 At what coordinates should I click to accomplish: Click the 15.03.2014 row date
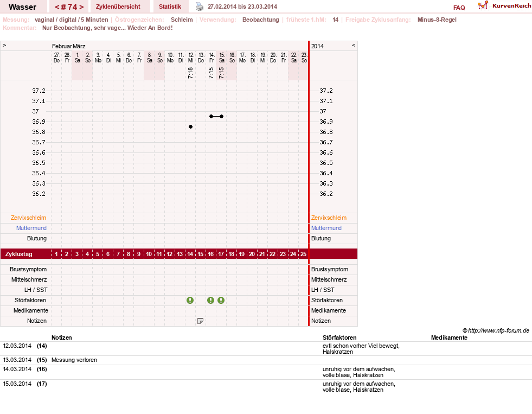tap(17, 384)
